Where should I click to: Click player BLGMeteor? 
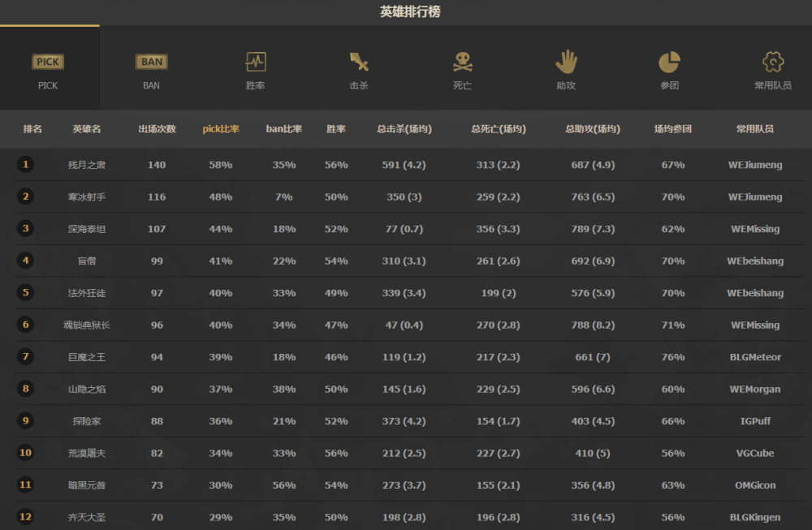755,357
